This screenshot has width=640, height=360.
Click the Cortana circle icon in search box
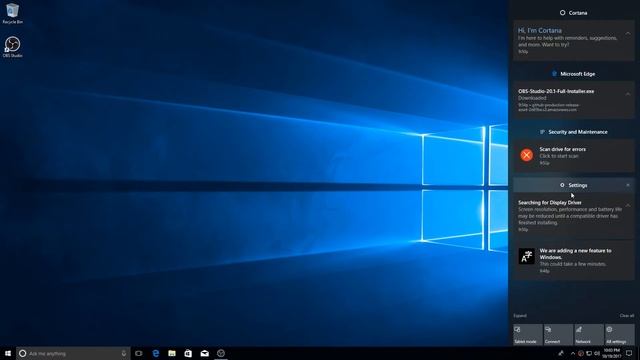pos(22,353)
